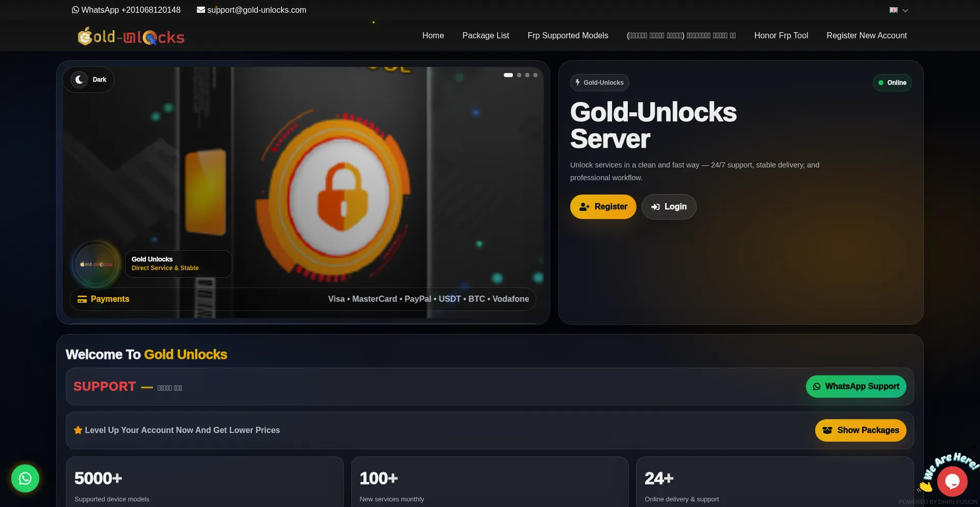Screen dimensions: 980x507
Task: Select the second carousel slide dot
Action: click(519, 75)
